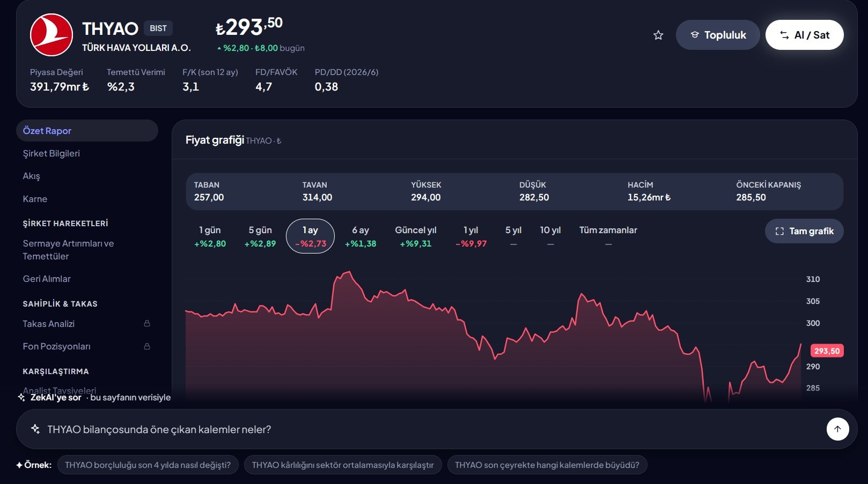Open Akış in the sidebar
Screen dimensions: 868x484
point(87,176)
